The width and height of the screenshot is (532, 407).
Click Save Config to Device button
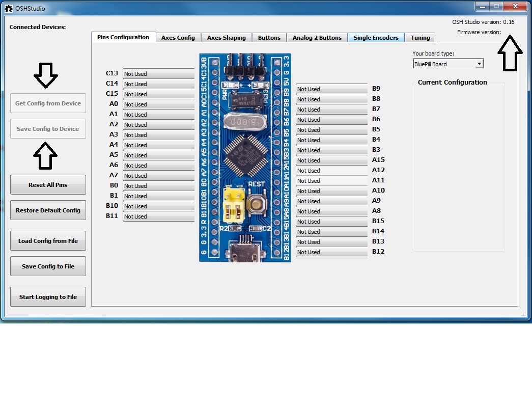pyautogui.click(x=48, y=129)
